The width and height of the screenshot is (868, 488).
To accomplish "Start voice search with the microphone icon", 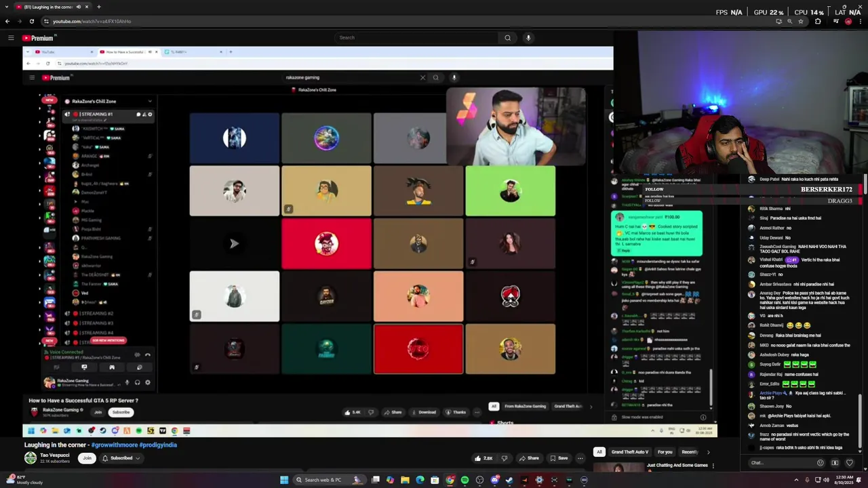I will [528, 38].
